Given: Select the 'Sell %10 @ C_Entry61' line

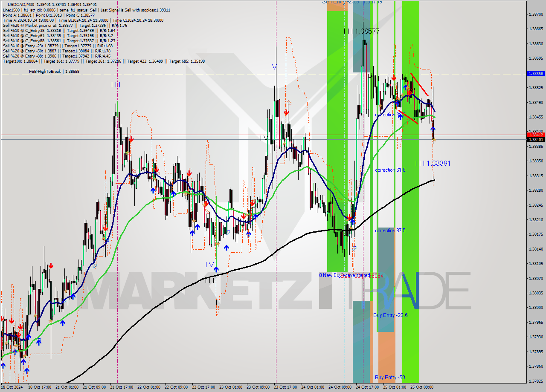Looking at the screenshot, I should point(58,35).
